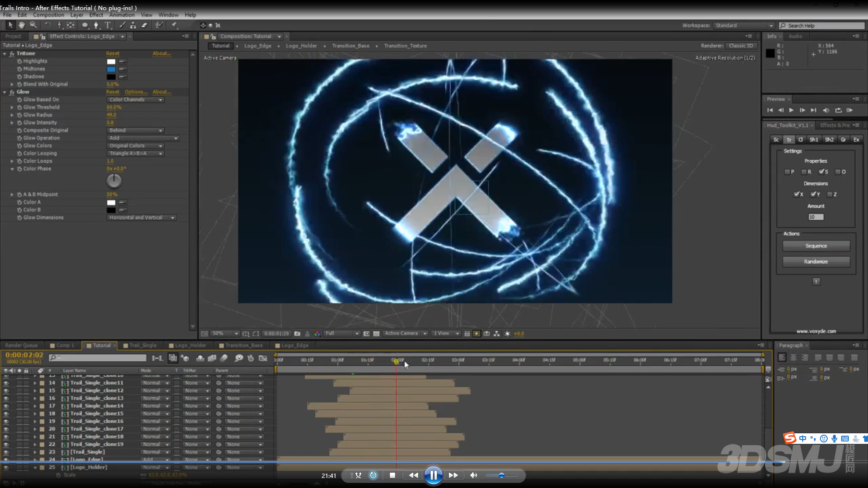Pause the video player
Screen dimensions: 868x488
(433, 475)
